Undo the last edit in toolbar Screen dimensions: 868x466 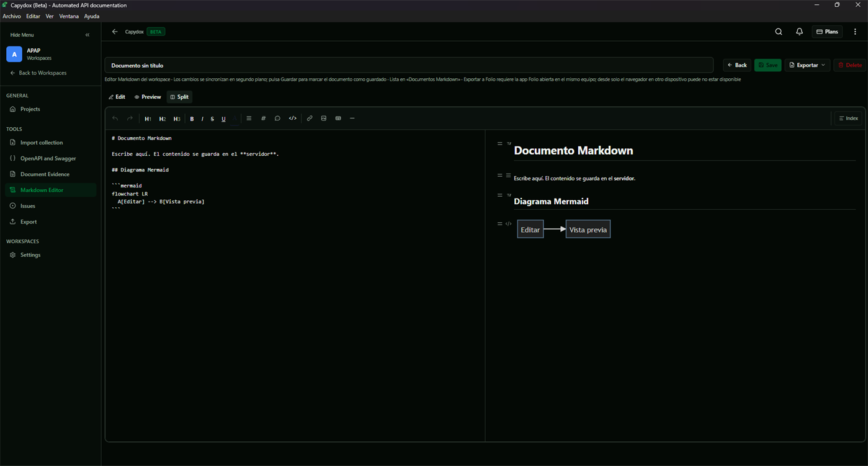click(x=115, y=119)
